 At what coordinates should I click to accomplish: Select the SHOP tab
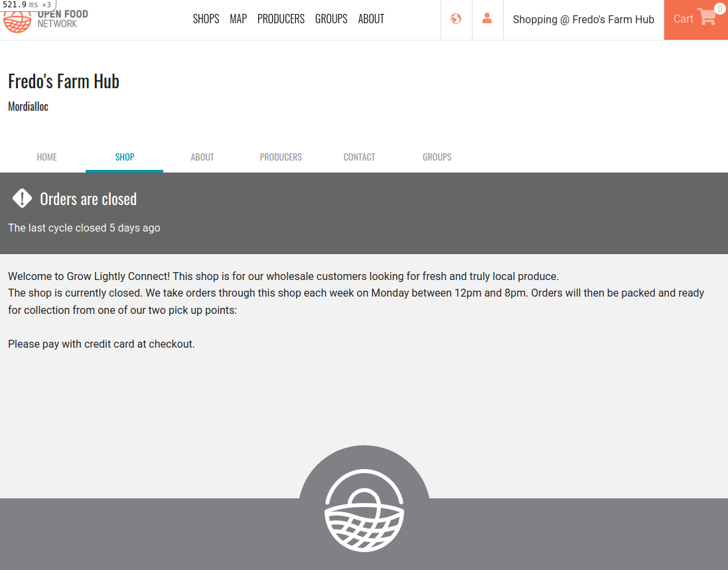(124, 157)
